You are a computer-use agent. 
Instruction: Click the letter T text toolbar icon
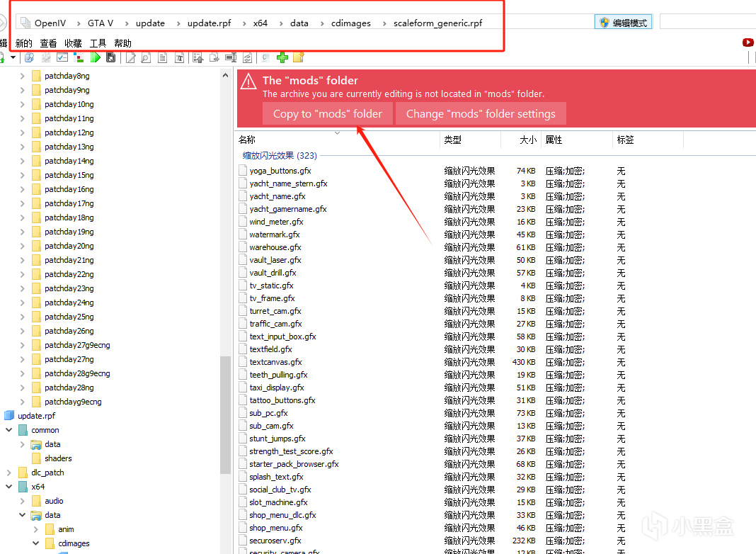(x=179, y=57)
